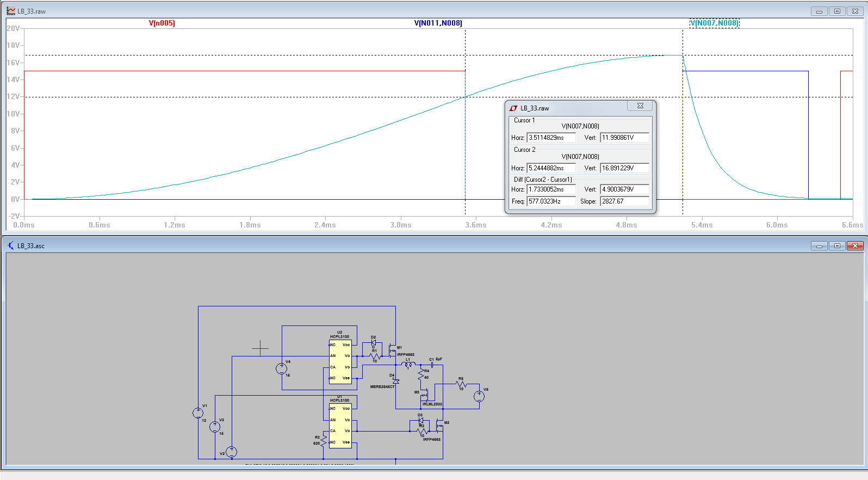Screen dimensions: 868x480
Task: Click the V(N011,N008) blue trace label
Action: tap(438, 23)
